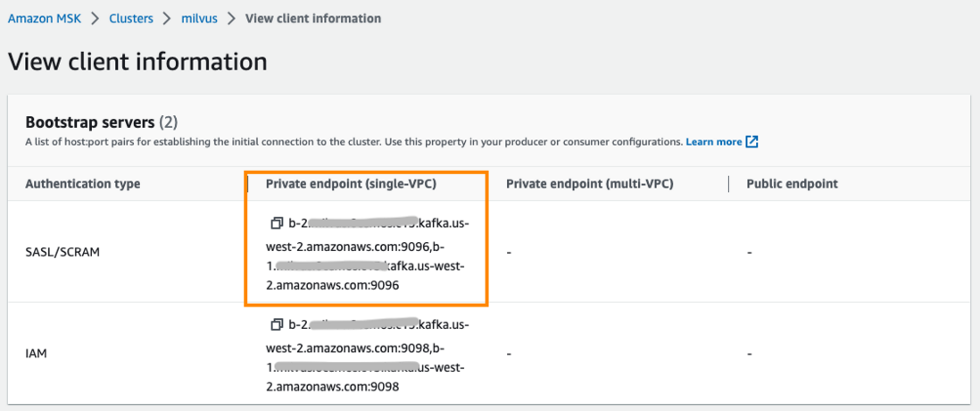Click the SASL/SCRAM public endpoint dash cell
The image size is (980, 411).
750,253
